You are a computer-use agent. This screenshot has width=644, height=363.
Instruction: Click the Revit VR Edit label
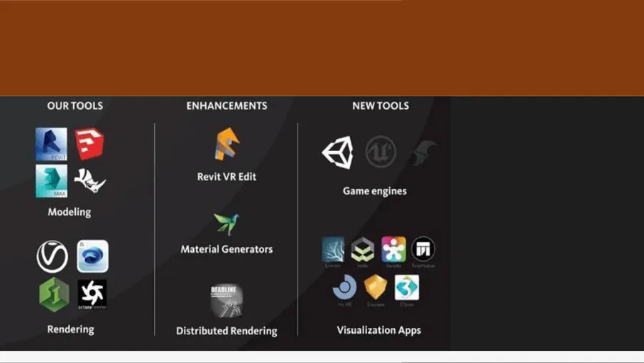227,177
